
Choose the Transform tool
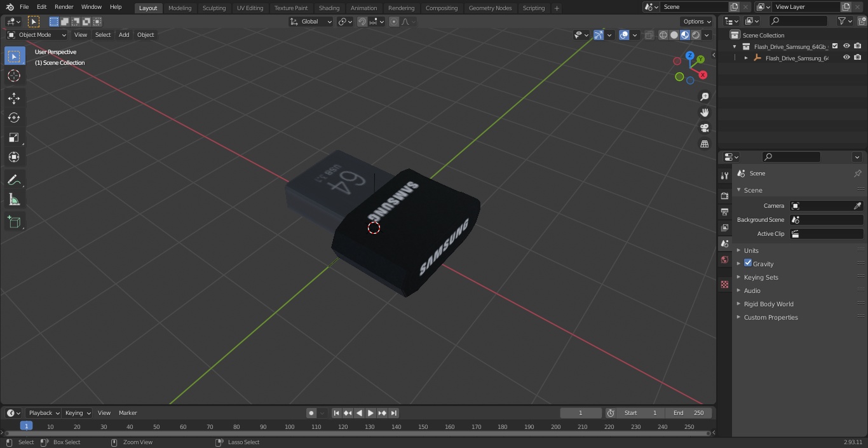(14, 157)
